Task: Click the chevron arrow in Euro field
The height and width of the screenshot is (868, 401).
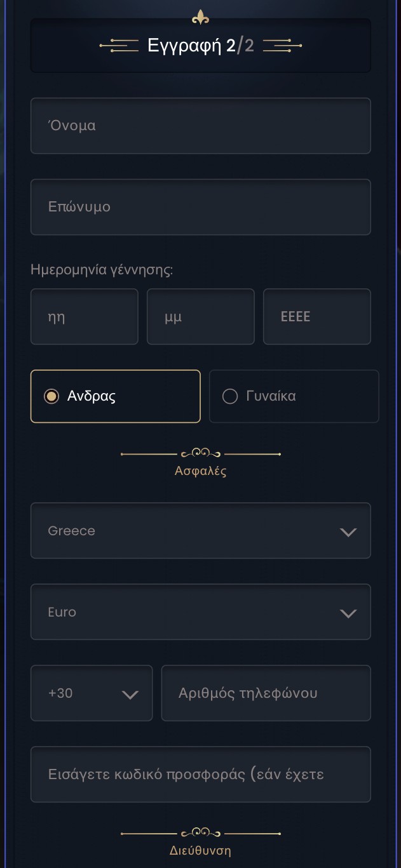Action: pos(348,613)
